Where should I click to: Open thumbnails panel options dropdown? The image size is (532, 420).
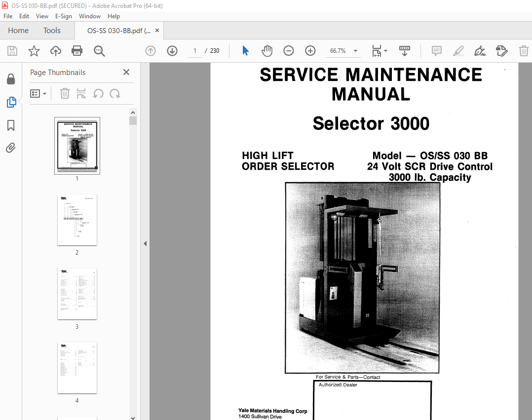coord(38,93)
